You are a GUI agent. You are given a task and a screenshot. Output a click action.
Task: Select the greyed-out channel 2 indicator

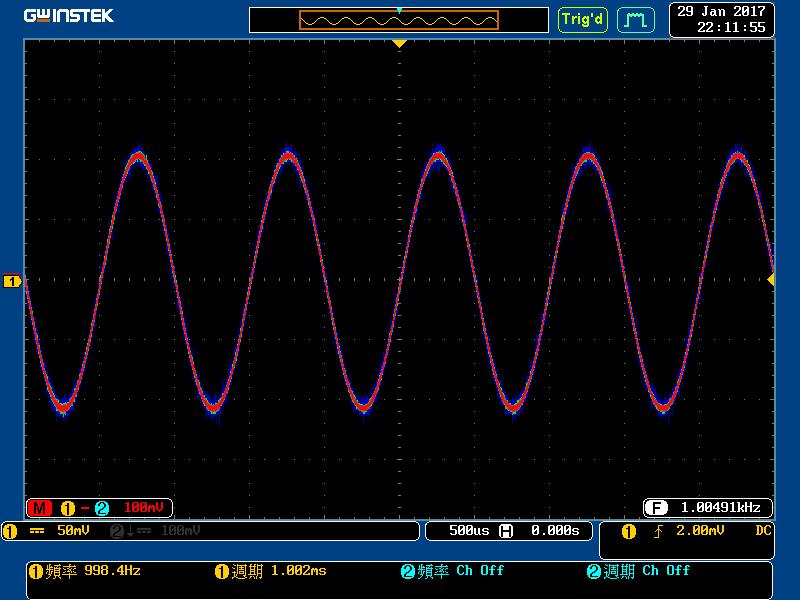point(117,531)
